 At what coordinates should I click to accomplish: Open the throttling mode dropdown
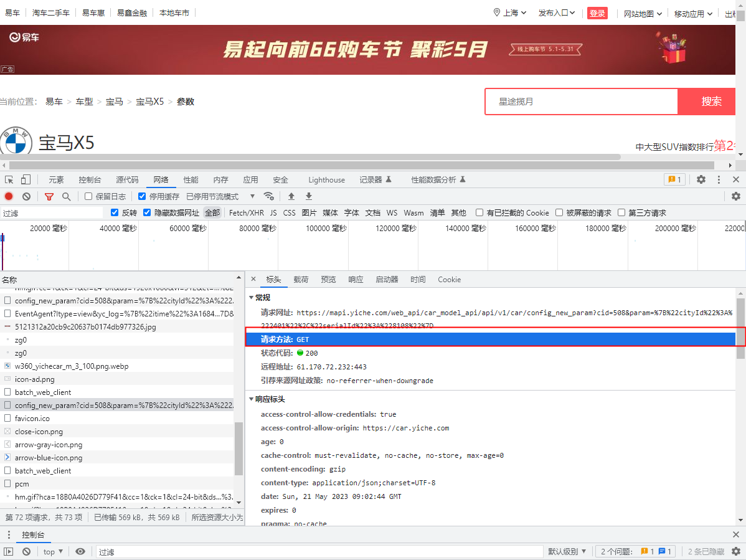[221, 196]
